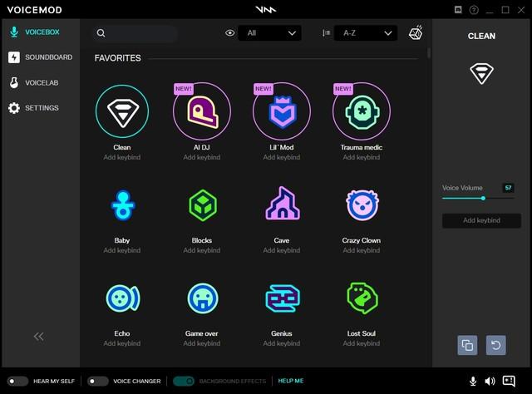The height and width of the screenshot is (394, 532).
Task: Pick the Game over voice
Action: pyautogui.click(x=202, y=298)
